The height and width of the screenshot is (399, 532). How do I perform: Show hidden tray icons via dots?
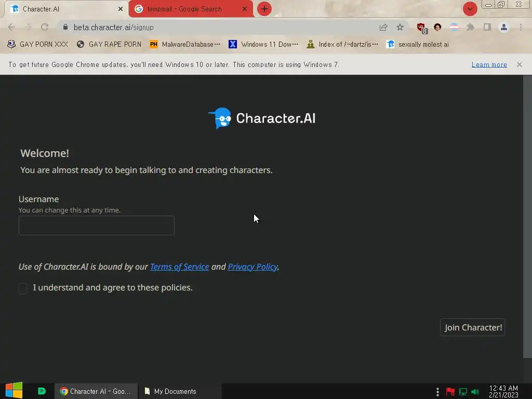point(437,392)
